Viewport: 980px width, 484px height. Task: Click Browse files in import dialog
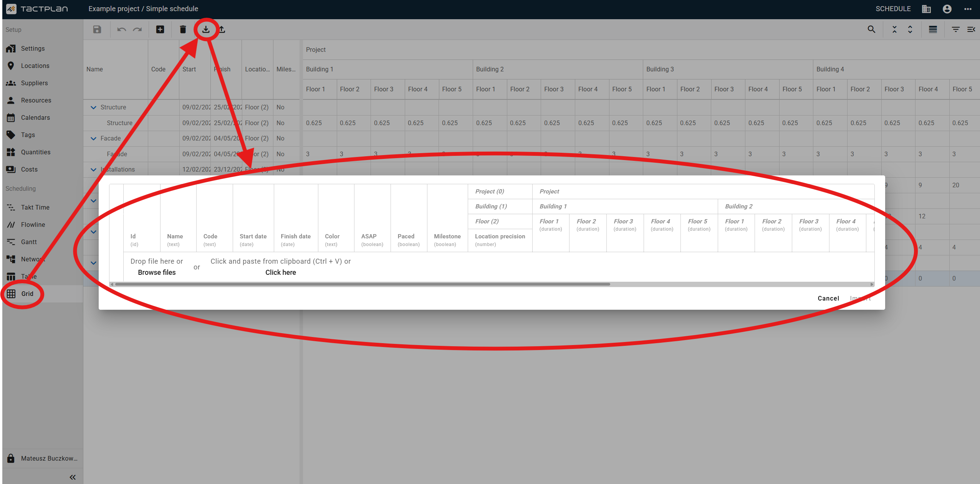pos(157,272)
